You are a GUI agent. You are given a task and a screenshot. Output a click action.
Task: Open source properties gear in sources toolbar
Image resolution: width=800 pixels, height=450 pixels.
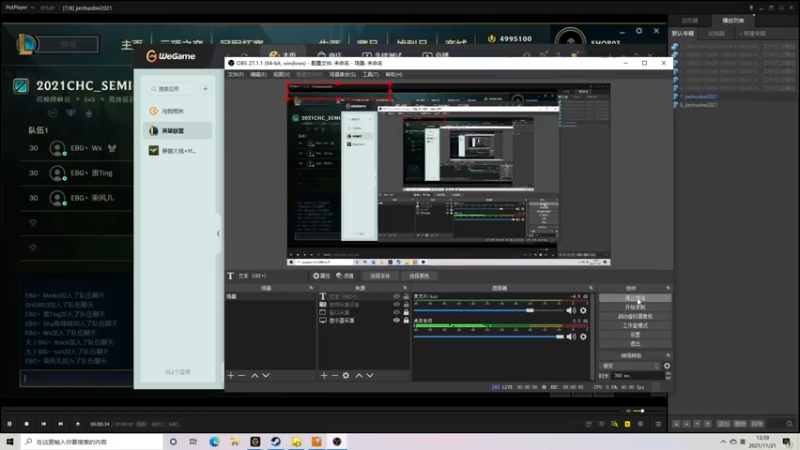(x=346, y=376)
